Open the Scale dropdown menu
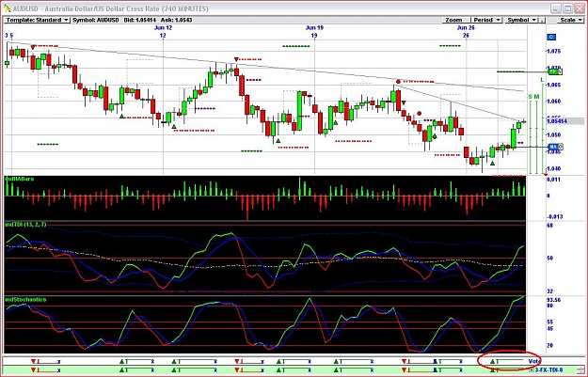The width and height of the screenshot is (588, 377). (570, 20)
